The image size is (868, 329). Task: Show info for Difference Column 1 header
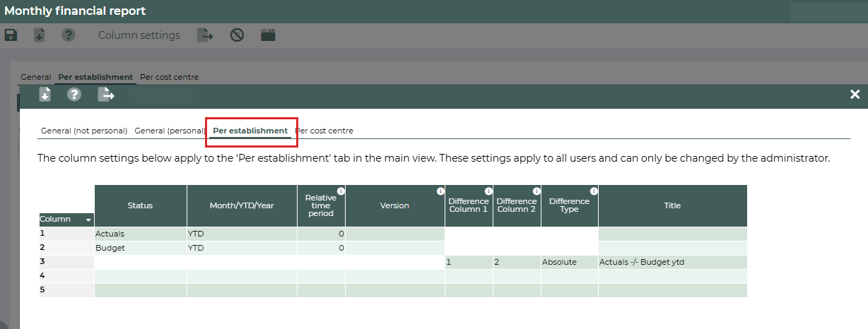pos(488,191)
